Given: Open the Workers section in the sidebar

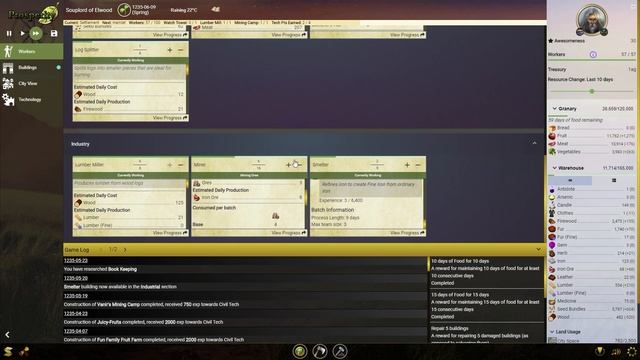Looking at the screenshot, I should click(x=31, y=51).
